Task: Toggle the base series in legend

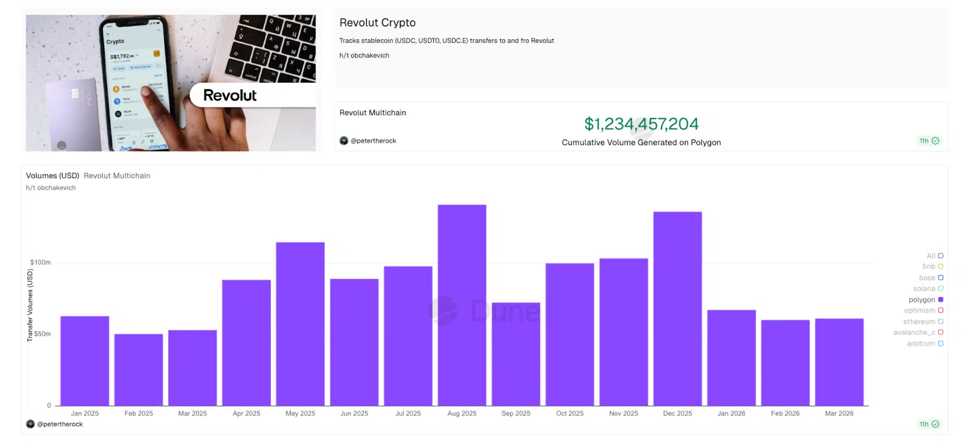Action: click(x=931, y=278)
